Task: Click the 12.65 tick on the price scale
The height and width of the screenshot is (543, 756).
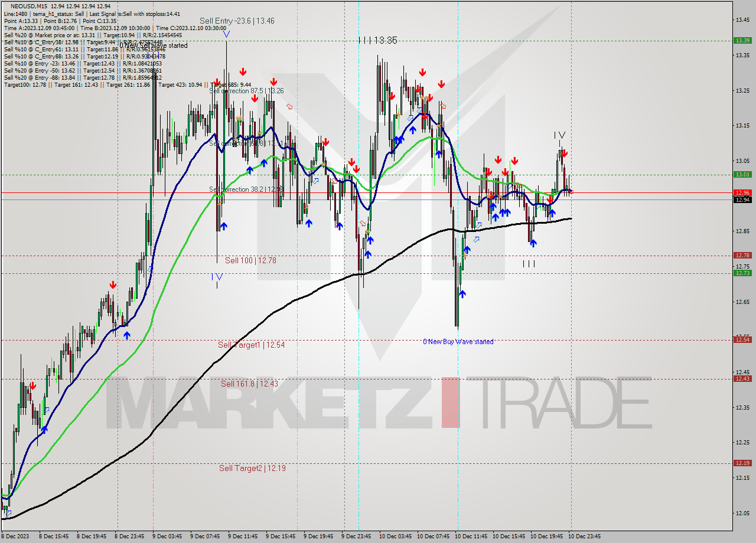Action: [x=742, y=302]
